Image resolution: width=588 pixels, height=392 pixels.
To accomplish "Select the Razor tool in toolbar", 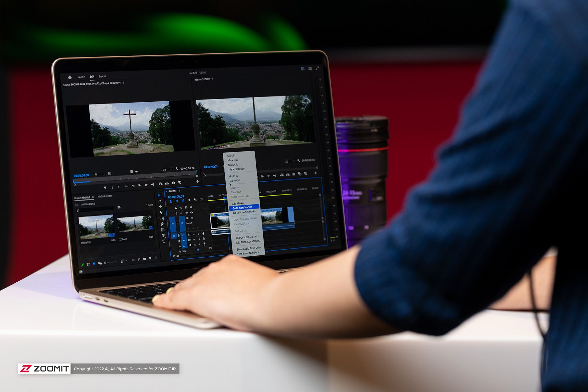I will [x=162, y=212].
